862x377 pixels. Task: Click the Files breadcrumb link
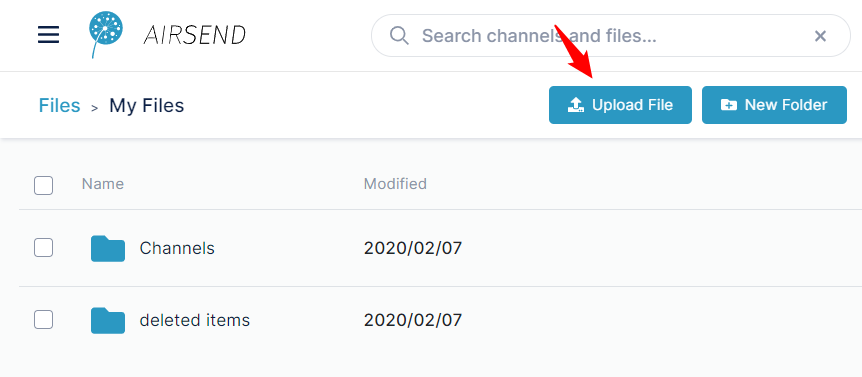[x=59, y=105]
